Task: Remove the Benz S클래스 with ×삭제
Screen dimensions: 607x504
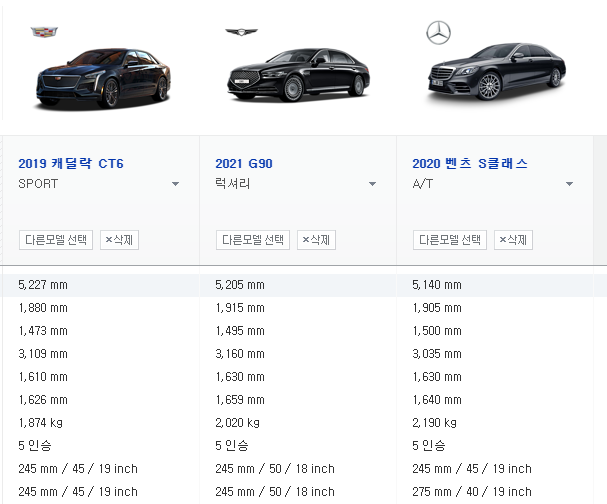Action: coord(514,240)
